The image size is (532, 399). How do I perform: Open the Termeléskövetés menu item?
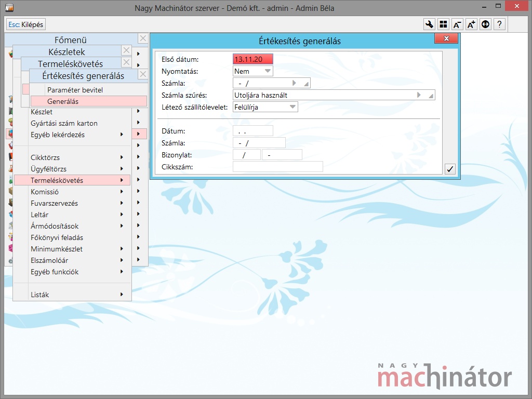(72, 180)
